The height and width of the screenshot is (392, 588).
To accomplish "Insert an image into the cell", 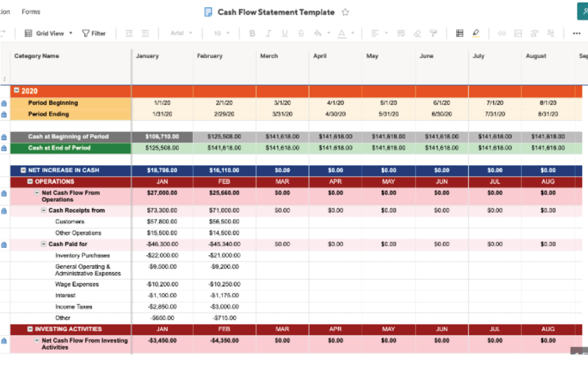I will coord(518,33).
